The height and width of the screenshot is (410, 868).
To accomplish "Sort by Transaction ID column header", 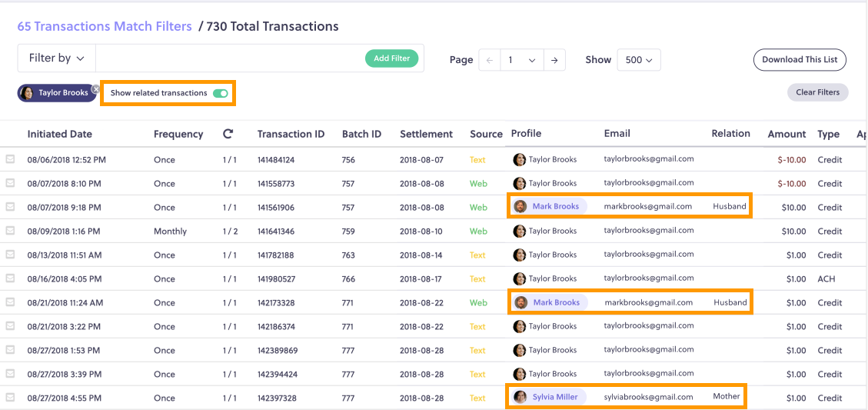I will point(291,134).
